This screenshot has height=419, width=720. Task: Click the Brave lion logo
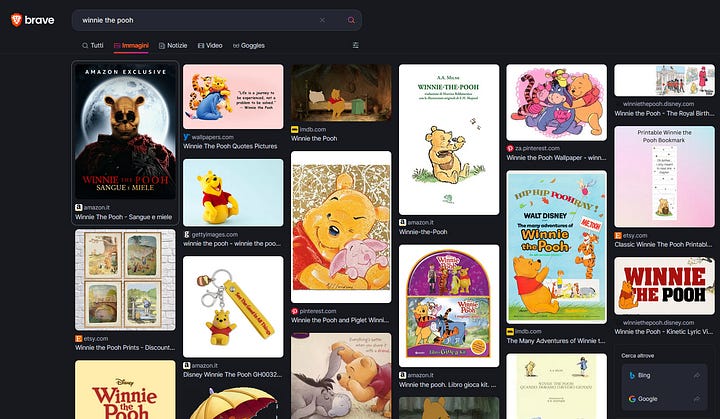17,20
